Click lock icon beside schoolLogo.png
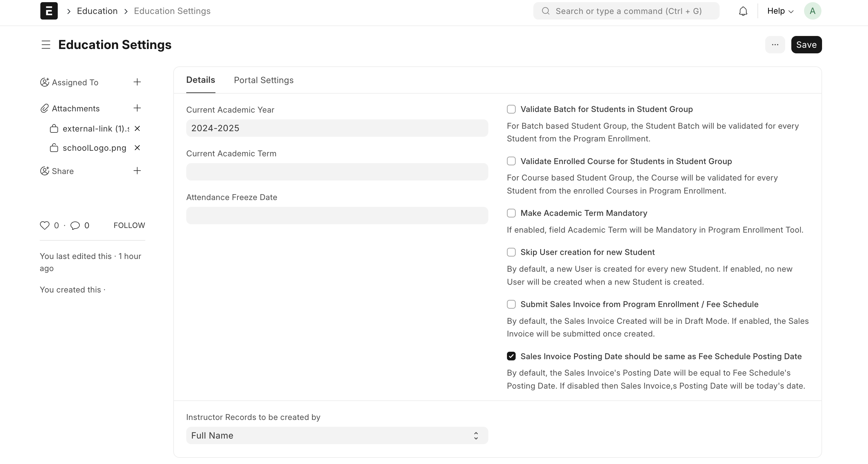Screen dimensions: 868x464 tap(54, 148)
